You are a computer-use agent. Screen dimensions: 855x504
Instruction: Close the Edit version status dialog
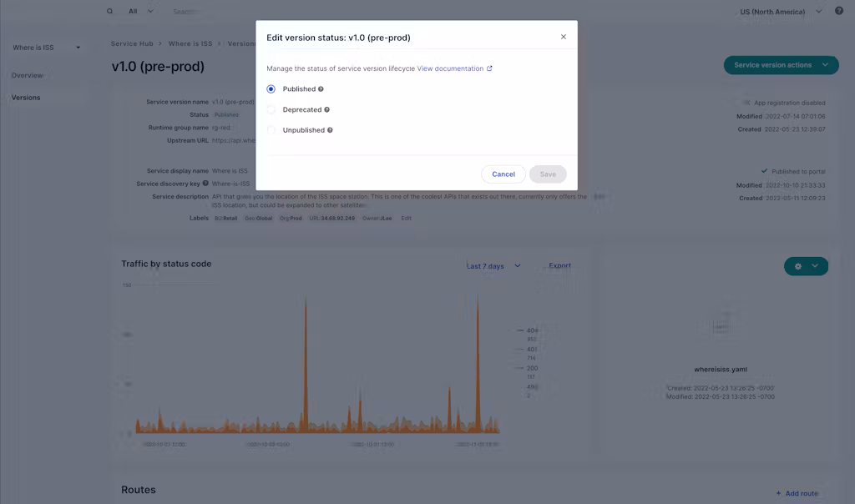point(564,37)
